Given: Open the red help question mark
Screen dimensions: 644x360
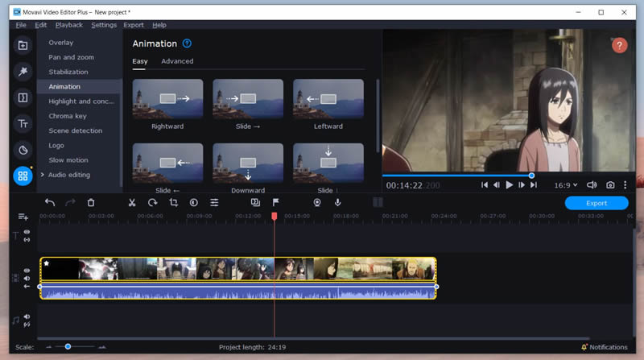Looking at the screenshot, I should [x=619, y=45].
